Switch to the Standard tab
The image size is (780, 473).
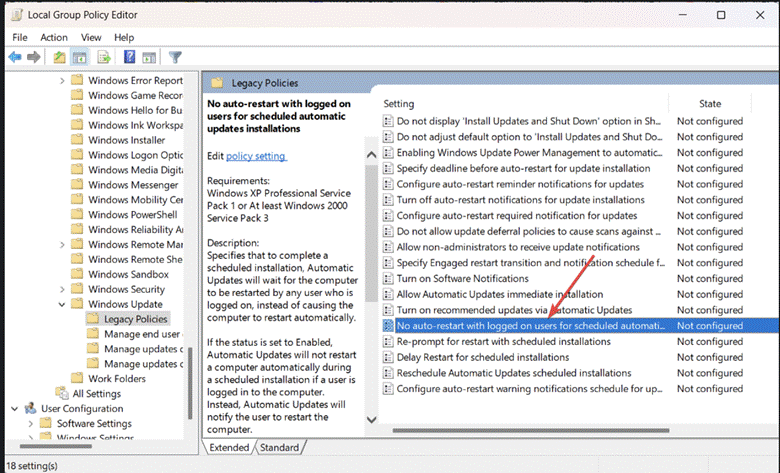click(x=280, y=447)
